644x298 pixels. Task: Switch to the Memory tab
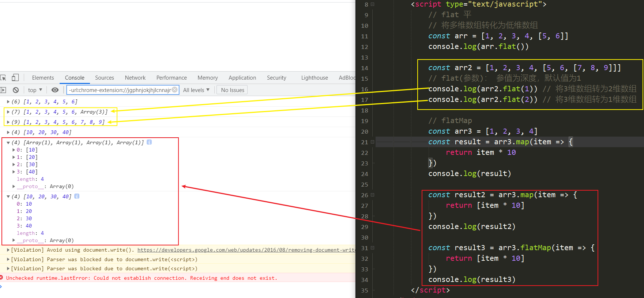[x=208, y=78]
